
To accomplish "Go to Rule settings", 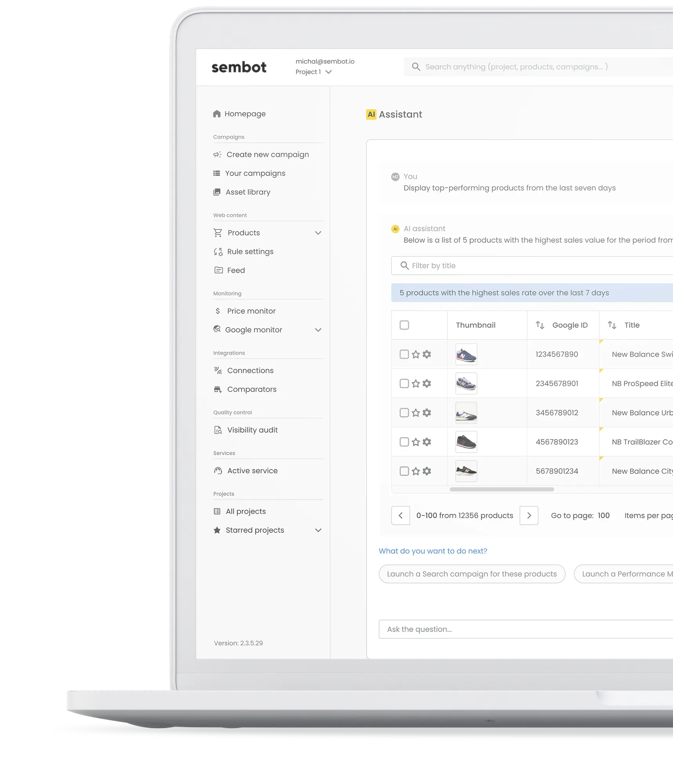I will tap(244, 252).
